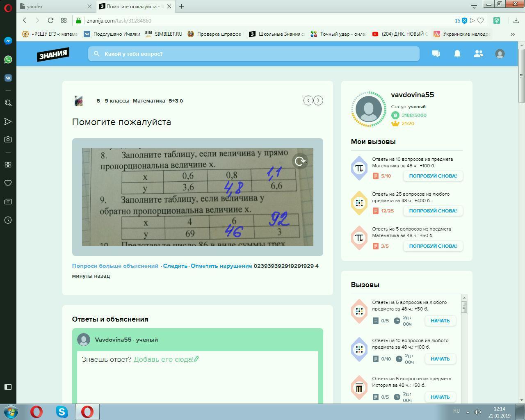The image size is (525, 420).
Task: Rotate the attached task image
Action: click(x=300, y=161)
